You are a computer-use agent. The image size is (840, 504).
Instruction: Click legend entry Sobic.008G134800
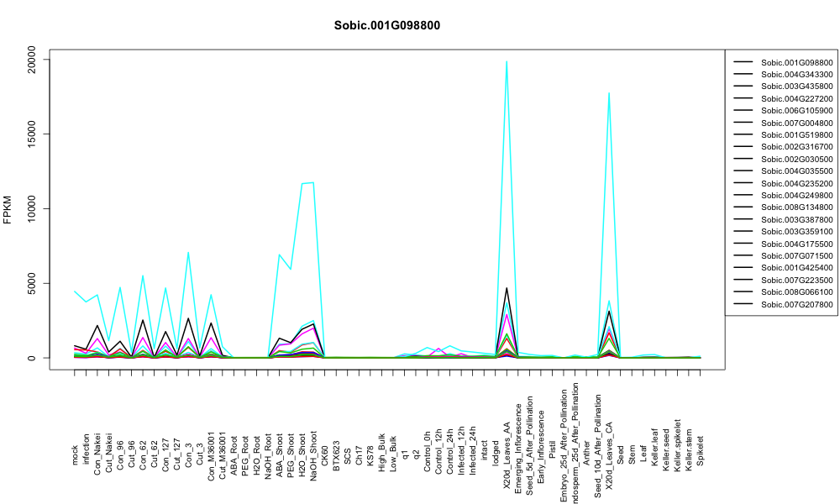[796, 207]
